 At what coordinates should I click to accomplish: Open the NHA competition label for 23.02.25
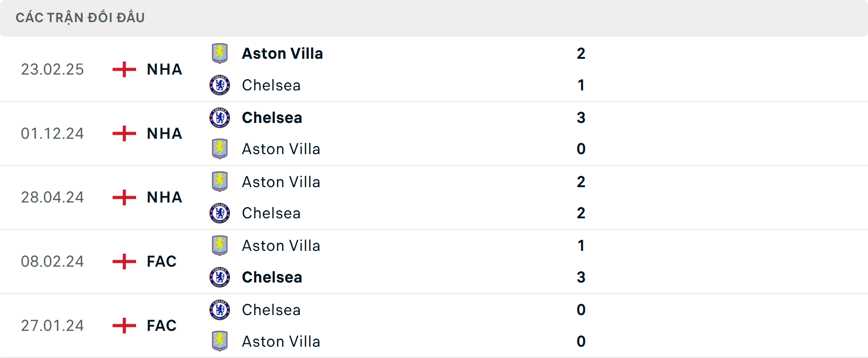164,69
